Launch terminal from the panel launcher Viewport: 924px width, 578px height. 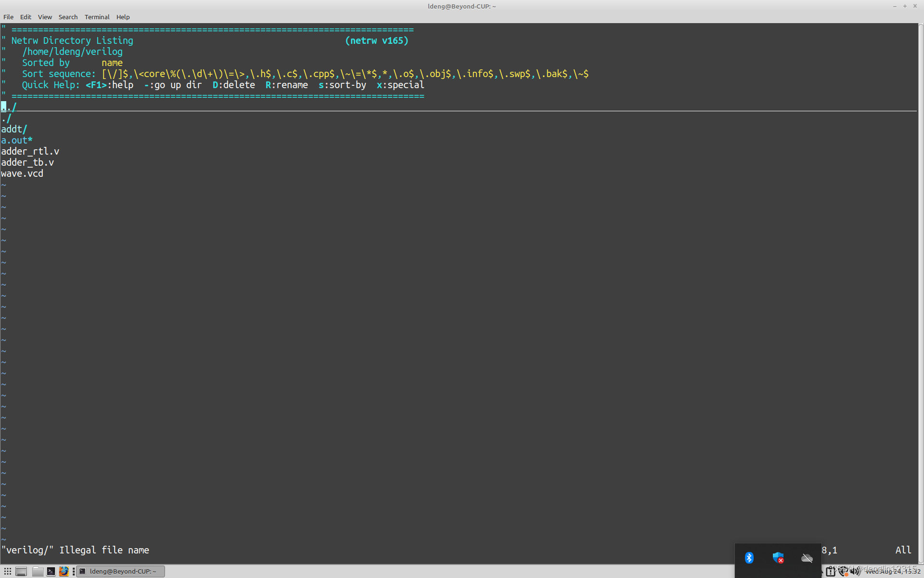coord(51,571)
